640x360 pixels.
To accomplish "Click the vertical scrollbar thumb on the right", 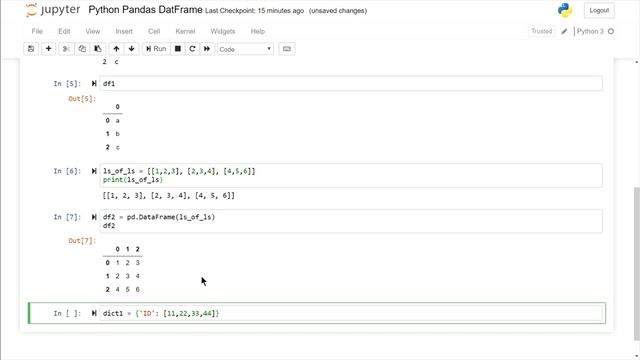I will click(637, 263).
